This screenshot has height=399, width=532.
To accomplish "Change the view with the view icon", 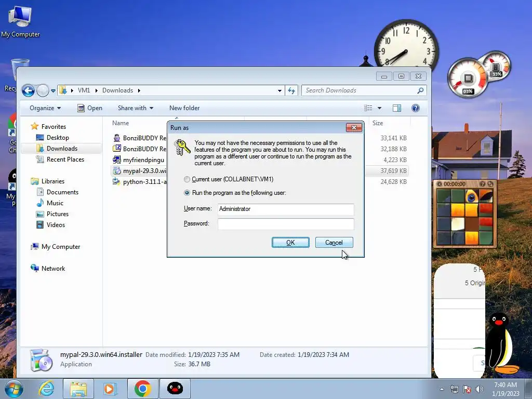I will pos(368,108).
